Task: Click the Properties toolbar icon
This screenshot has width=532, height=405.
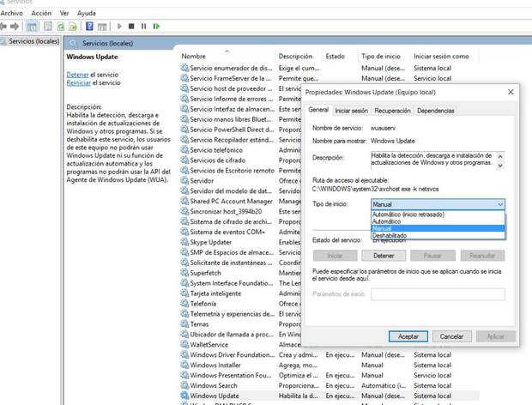Action: coord(48,27)
